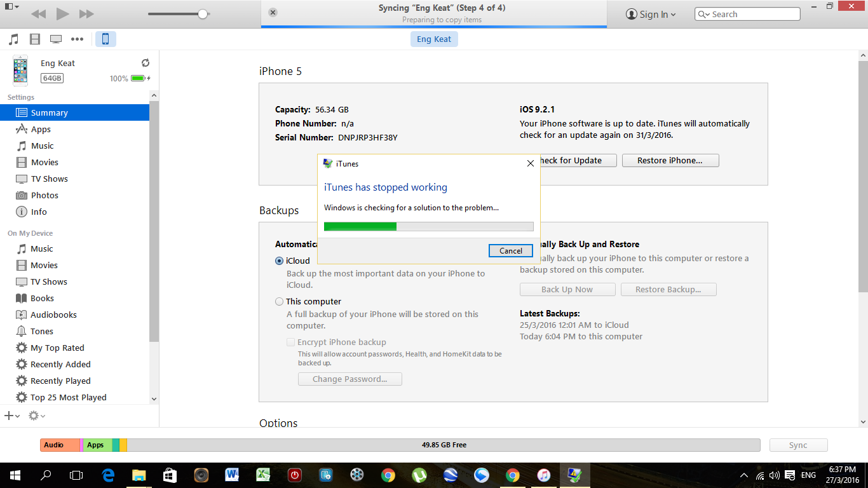Viewport: 868px width, 488px height.
Task: Close the iTunes error dialog with X
Action: (531, 163)
